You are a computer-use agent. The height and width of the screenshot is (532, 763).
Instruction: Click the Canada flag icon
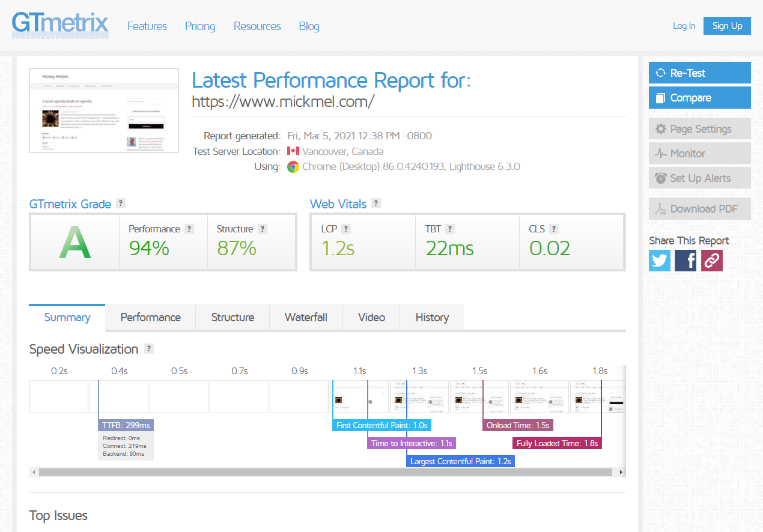(x=293, y=151)
